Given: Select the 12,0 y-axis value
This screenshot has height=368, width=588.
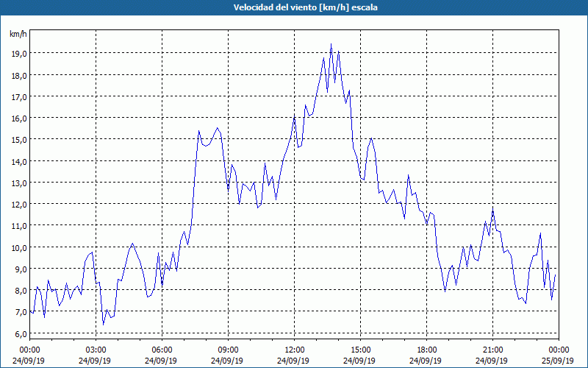Looking at the screenshot, I should click(19, 205).
